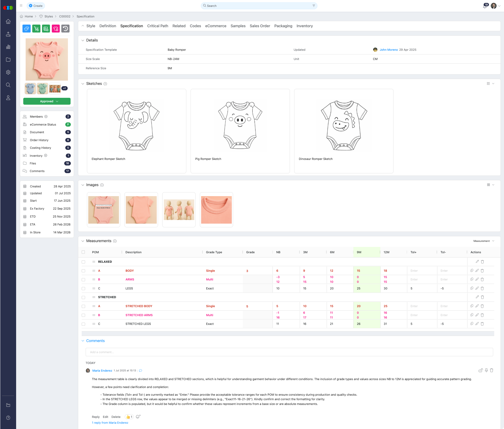Image resolution: width=504 pixels, height=429 pixels.
Task: Select all measurements via header checkbox
Action: click(84, 252)
